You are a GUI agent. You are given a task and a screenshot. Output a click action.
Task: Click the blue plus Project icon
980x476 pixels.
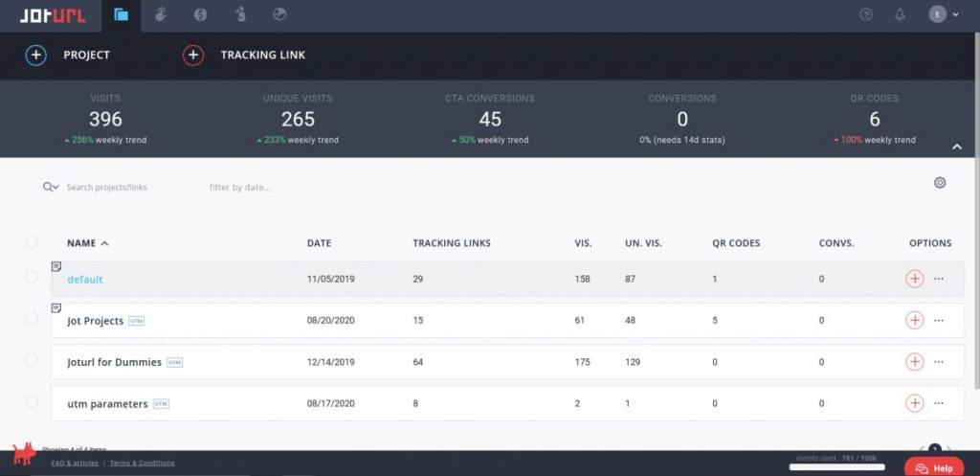pyautogui.click(x=35, y=55)
